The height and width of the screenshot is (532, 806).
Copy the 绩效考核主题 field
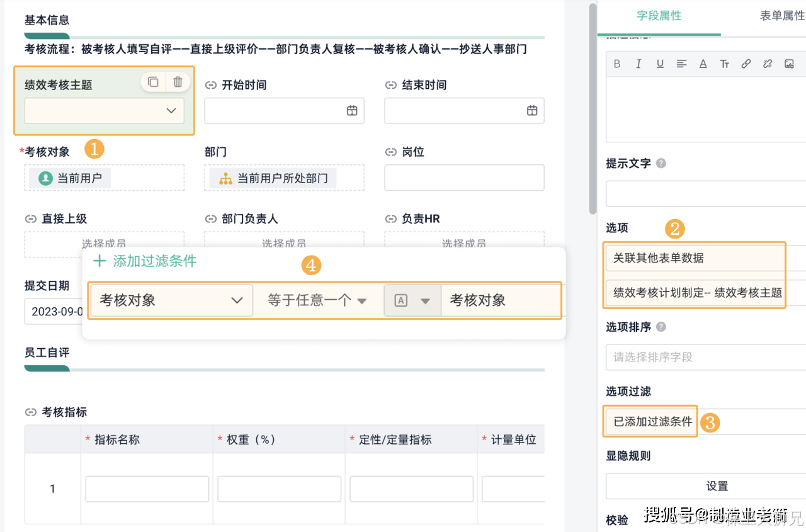point(153,82)
